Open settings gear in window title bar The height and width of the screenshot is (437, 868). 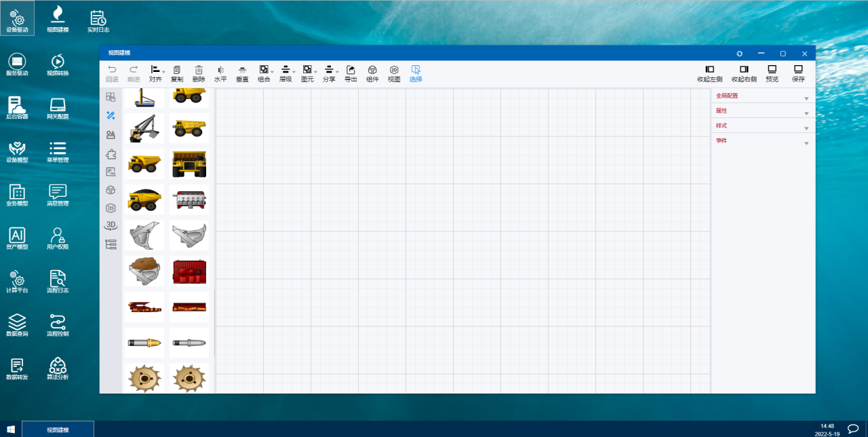[x=739, y=53]
